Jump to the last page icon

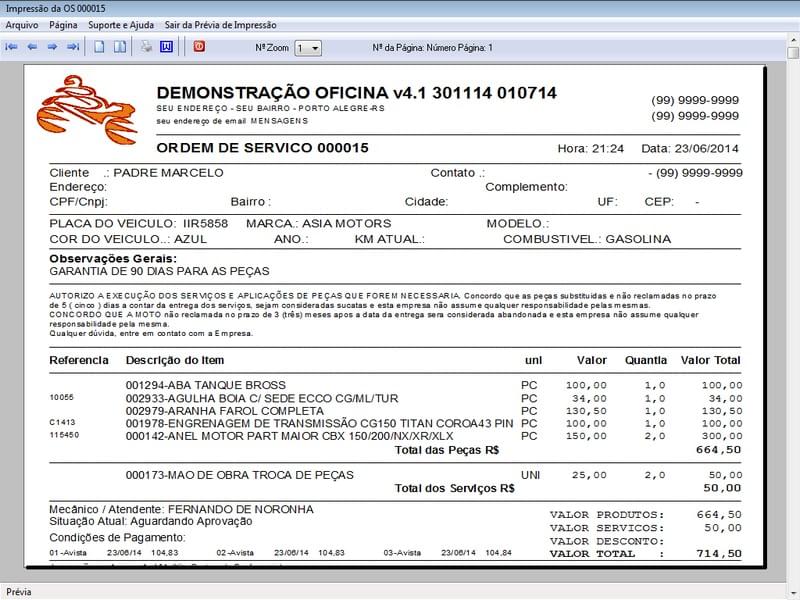click(x=73, y=45)
